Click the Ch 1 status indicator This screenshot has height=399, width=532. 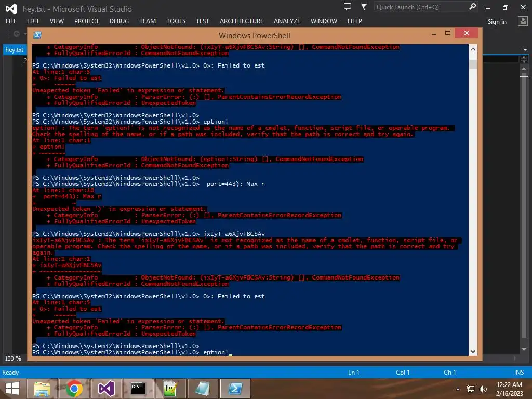pyautogui.click(x=450, y=373)
